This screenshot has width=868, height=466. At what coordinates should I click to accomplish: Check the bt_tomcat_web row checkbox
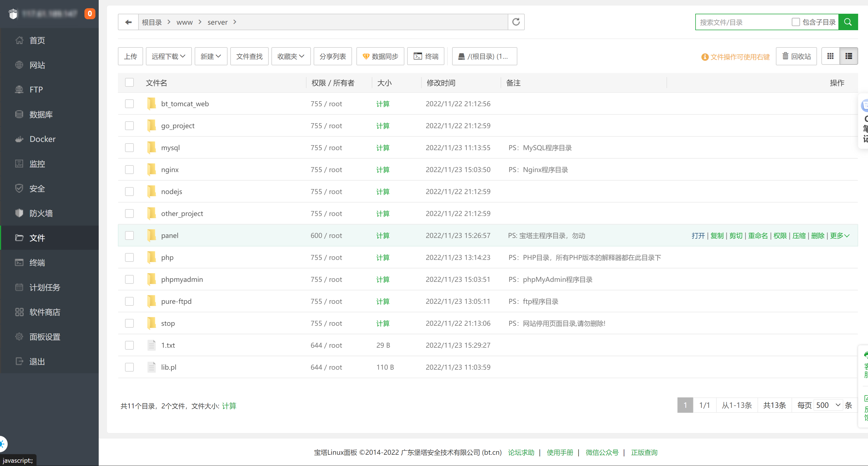[129, 104]
